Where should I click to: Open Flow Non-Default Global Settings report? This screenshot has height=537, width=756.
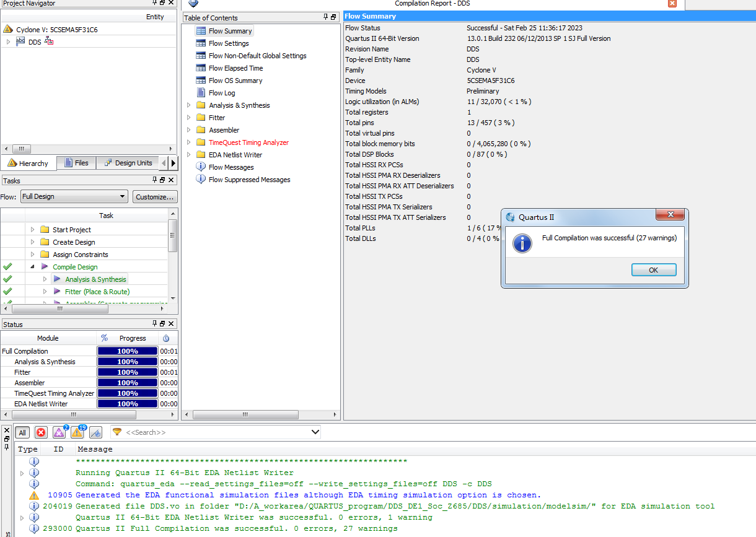pos(257,56)
